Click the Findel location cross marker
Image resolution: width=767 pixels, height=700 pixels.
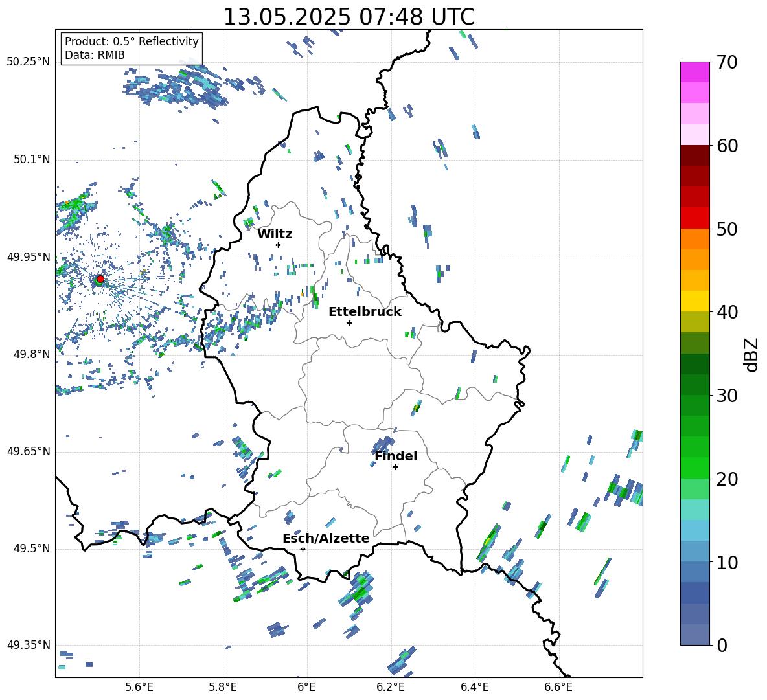(x=395, y=468)
